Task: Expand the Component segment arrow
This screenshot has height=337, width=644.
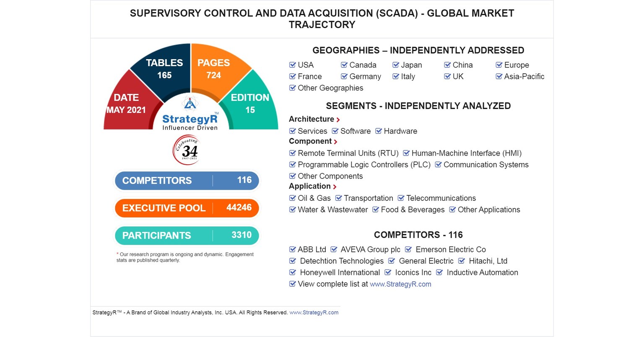Action: (336, 142)
